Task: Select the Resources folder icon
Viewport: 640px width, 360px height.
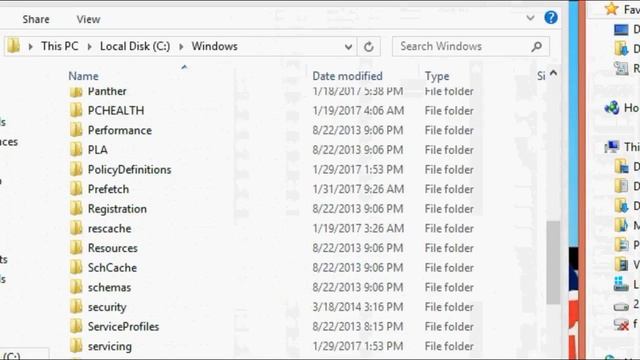Action: click(x=76, y=247)
